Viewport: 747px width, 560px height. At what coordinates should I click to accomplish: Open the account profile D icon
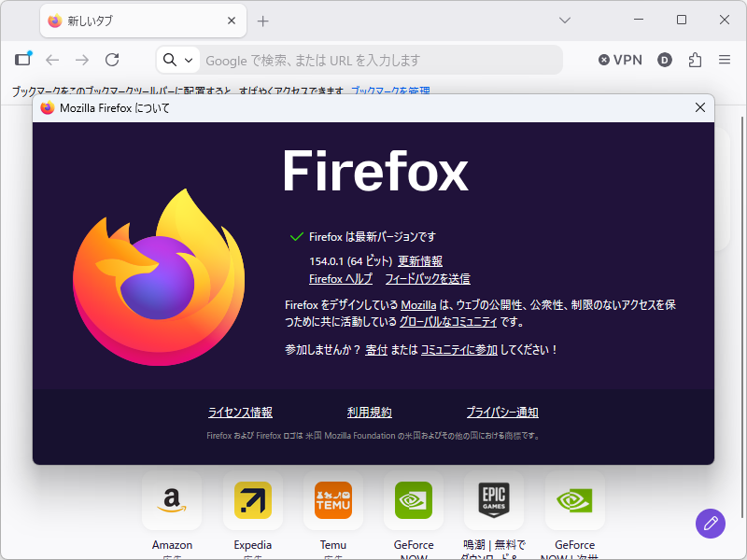coord(665,60)
